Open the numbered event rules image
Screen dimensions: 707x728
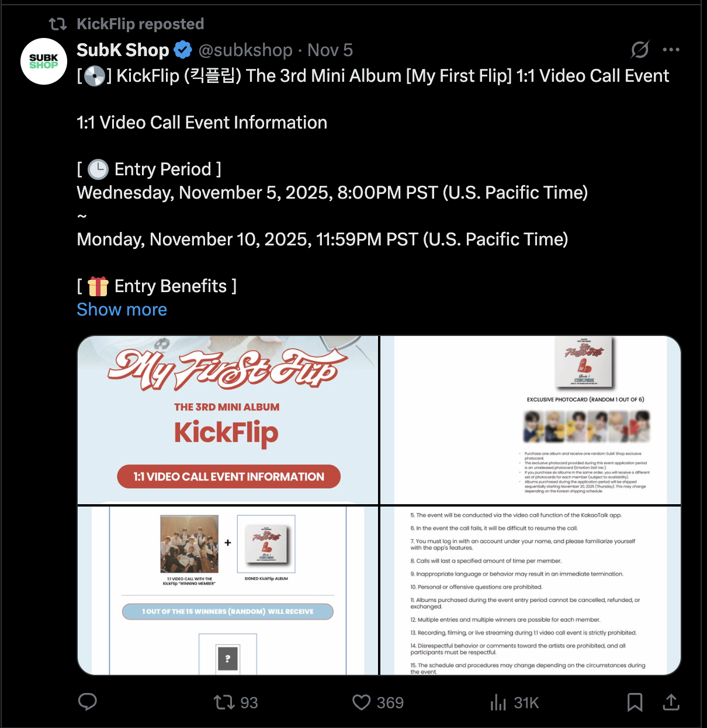(x=531, y=591)
